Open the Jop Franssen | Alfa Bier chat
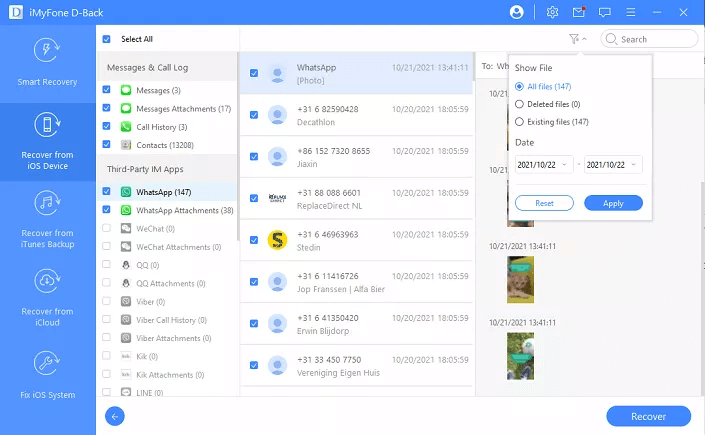705x435 pixels. click(356, 282)
